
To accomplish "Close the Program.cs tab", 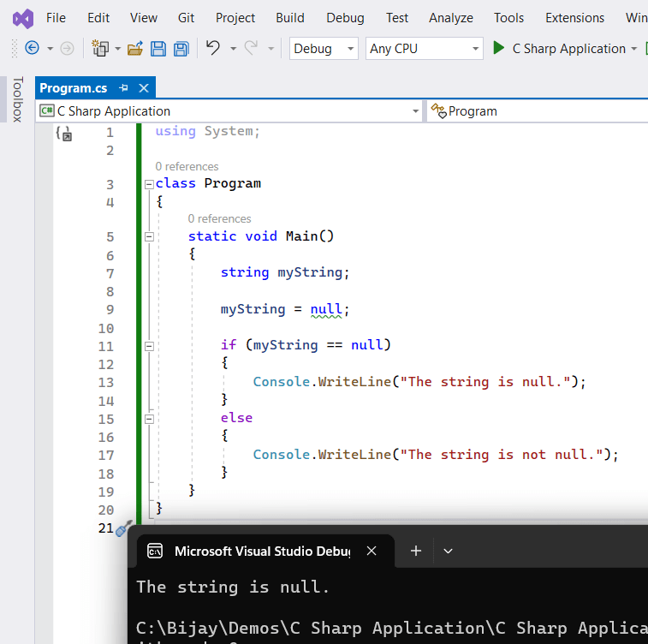I will (144, 88).
